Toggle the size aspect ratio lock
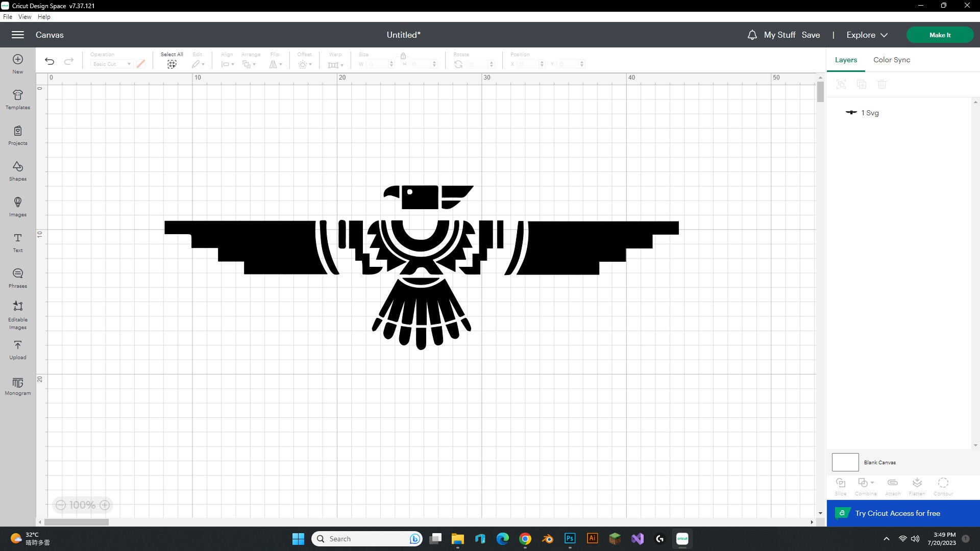980x551 pixels. coord(403,56)
